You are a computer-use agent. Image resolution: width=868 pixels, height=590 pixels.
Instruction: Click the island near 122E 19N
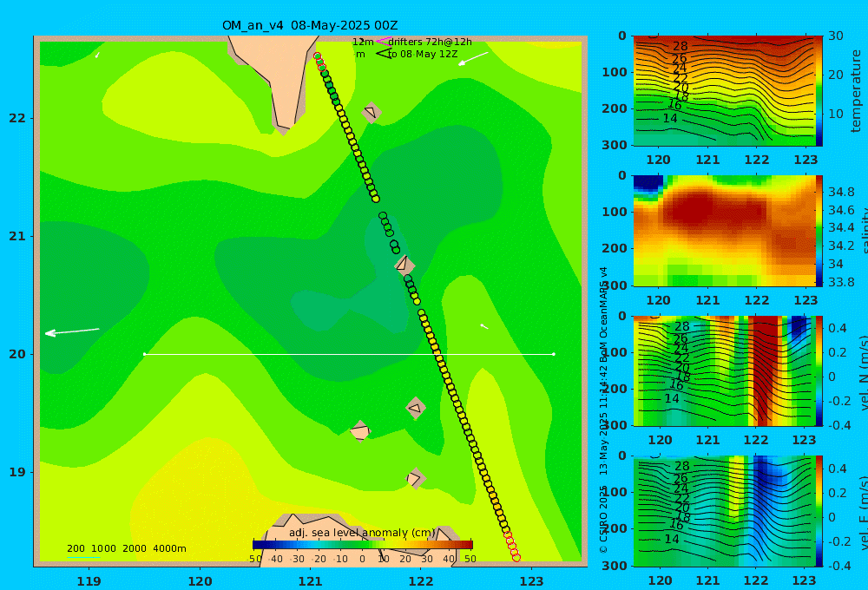point(416,478)
